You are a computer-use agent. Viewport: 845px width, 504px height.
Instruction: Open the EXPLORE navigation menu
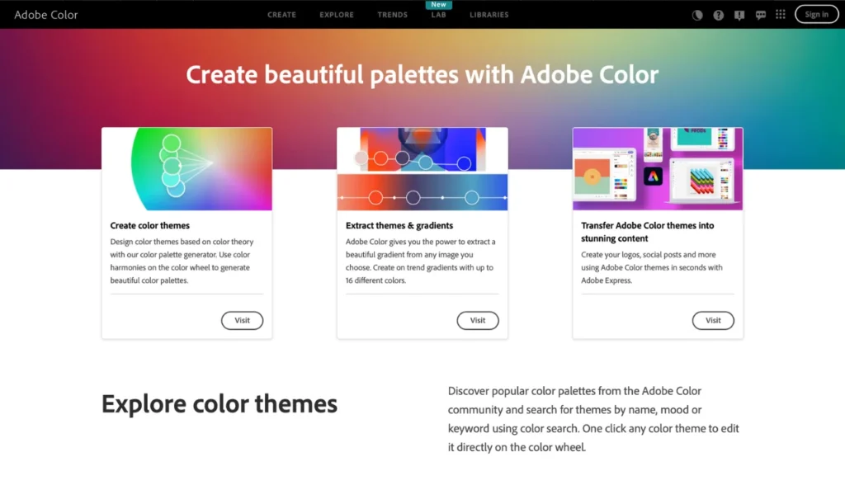[336, 14]
